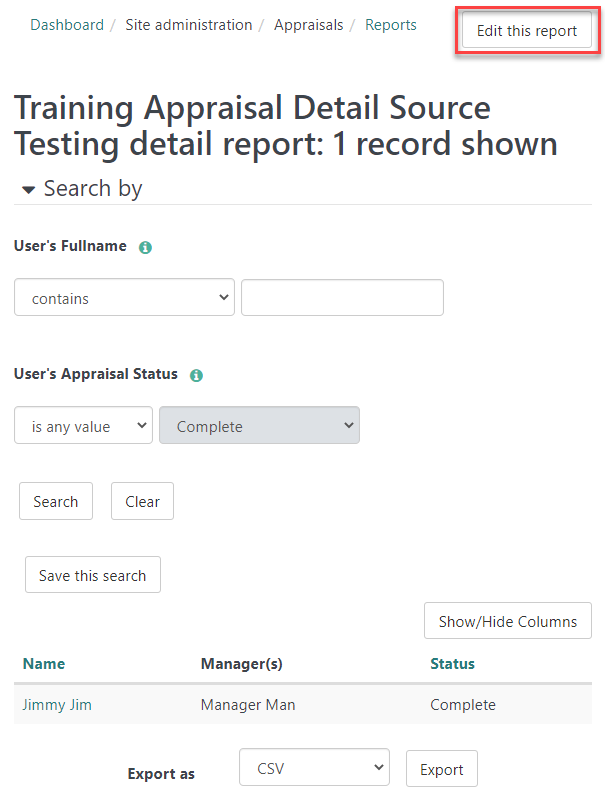This screenshot has width=605, height=797.
Task: Collapse the Search by section
Action: 29,190
